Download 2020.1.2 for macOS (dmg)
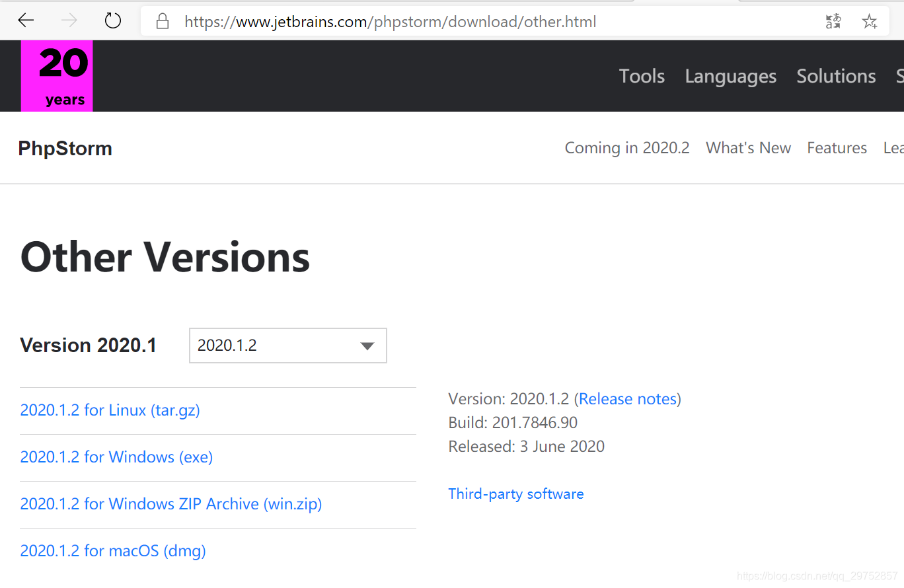This screenshot has height=588, width=904. point(113,551)
